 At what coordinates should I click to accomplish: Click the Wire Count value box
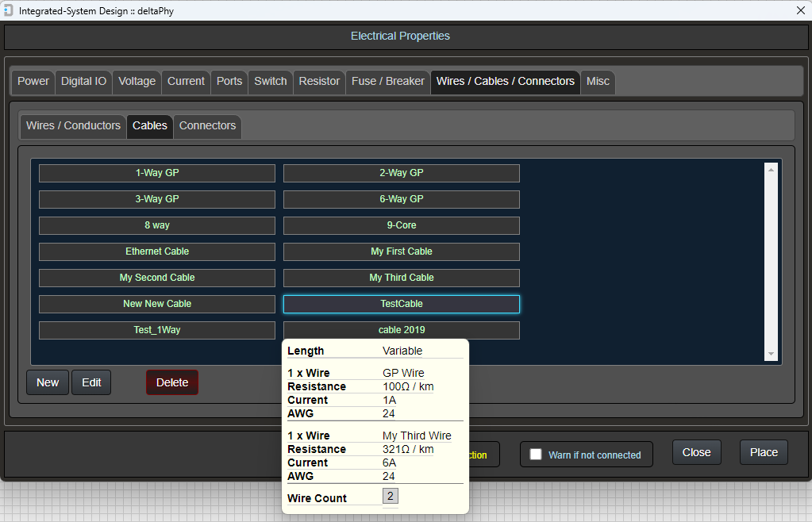[x=391, y=497]
